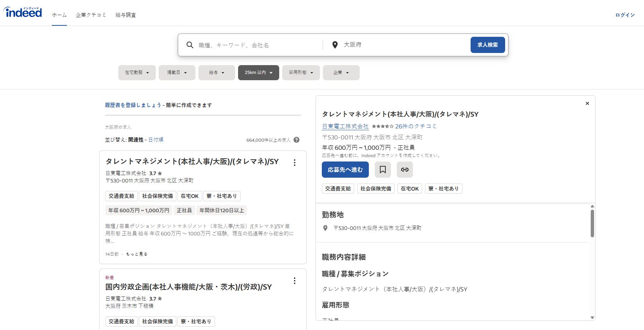
Task: Open the 企業クチコミ tab
Action: [x=91, y=15]
